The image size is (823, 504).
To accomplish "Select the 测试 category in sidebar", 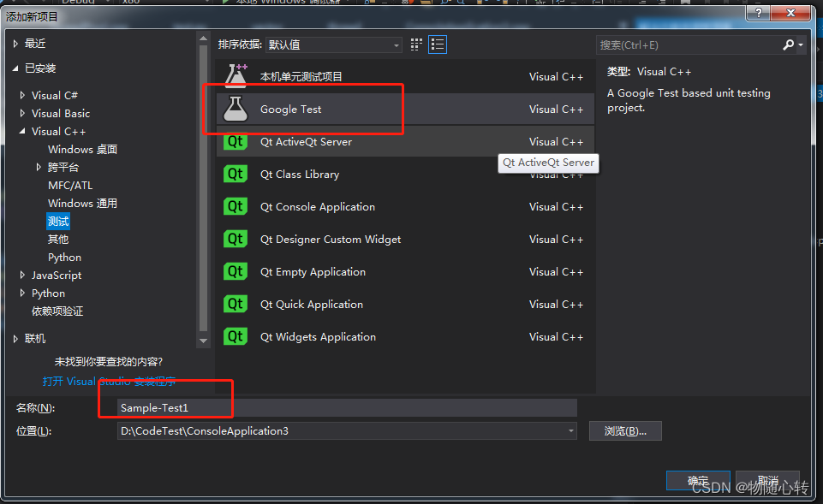I will coord(57,221).
